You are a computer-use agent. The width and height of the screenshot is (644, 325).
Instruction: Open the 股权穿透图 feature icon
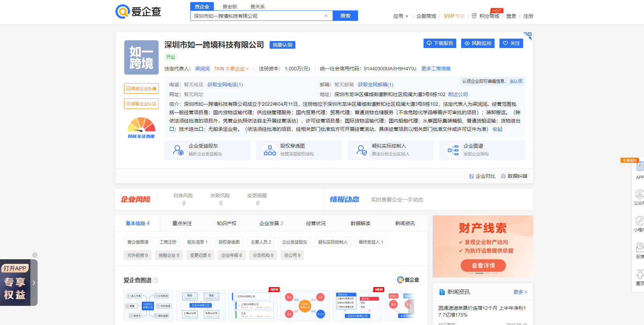tap(270, 150)
